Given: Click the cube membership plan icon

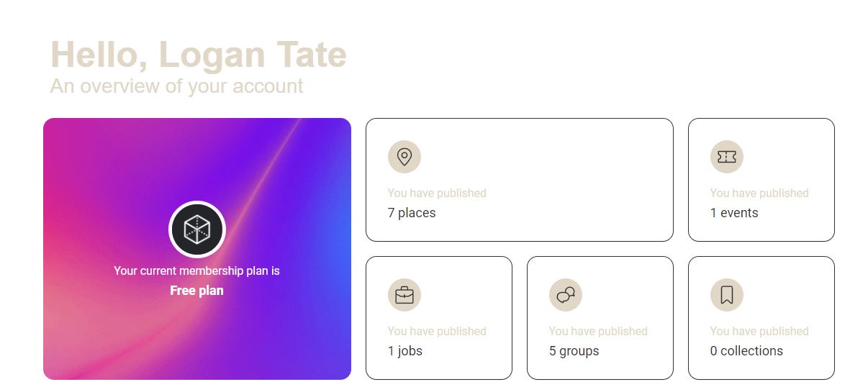Looking at the screenshot, I should [197, 229].
